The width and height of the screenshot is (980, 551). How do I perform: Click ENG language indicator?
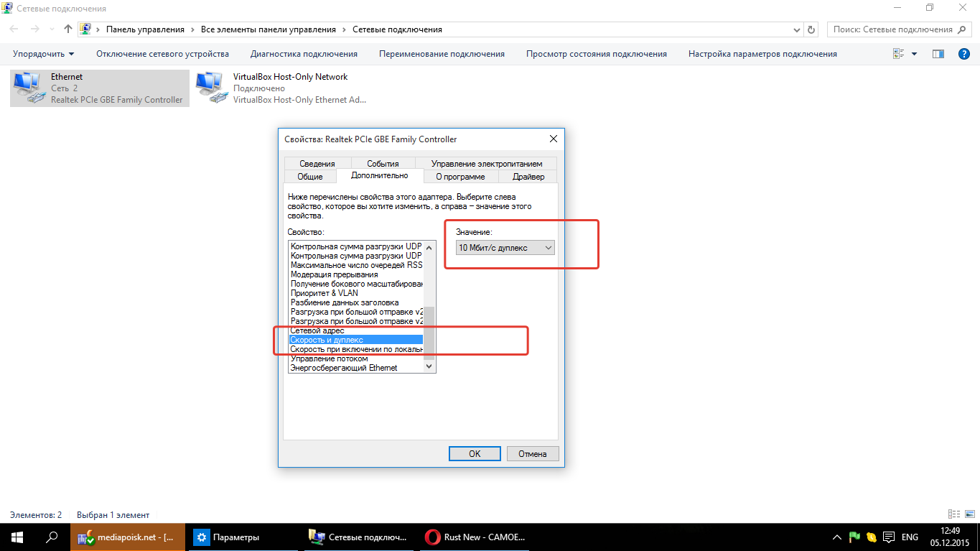[910, 537]
